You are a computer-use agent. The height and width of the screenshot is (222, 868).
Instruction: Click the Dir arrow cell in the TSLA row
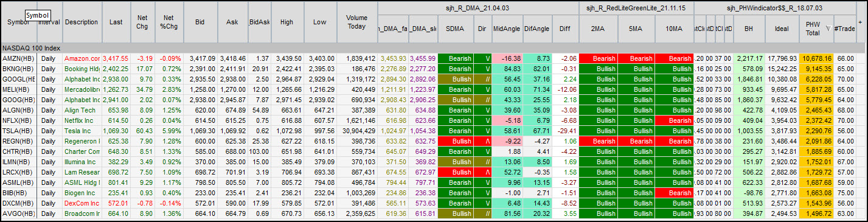tap(482, 131)
